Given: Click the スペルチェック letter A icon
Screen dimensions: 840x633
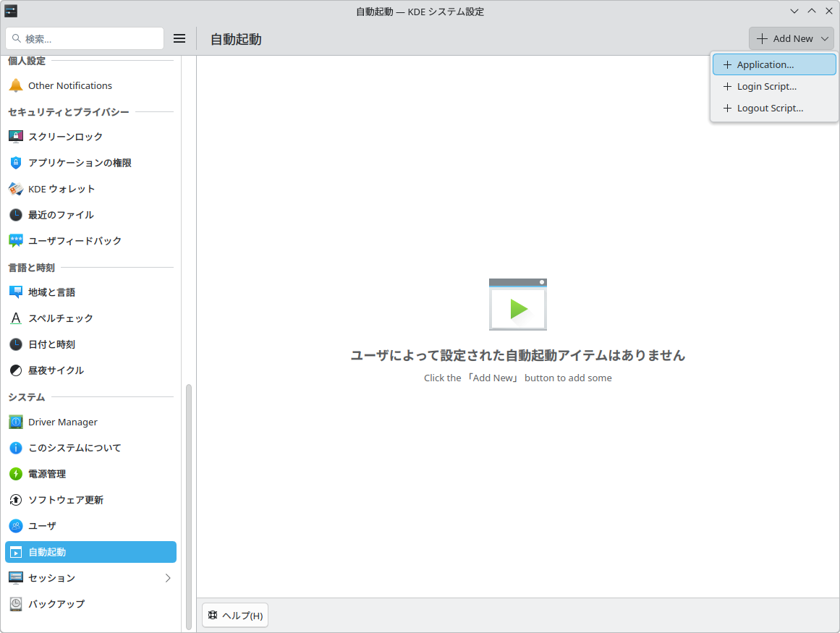Looking at the screenshot, I should pyautogui.click(x=16, y=318).
